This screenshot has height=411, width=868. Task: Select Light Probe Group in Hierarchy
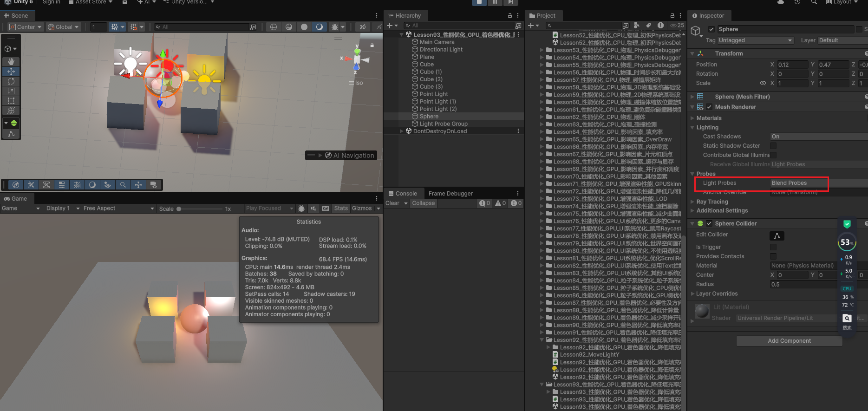443,124
